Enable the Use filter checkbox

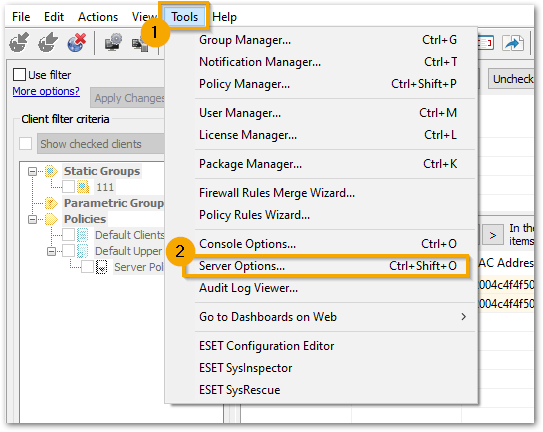tap(19, 74)
